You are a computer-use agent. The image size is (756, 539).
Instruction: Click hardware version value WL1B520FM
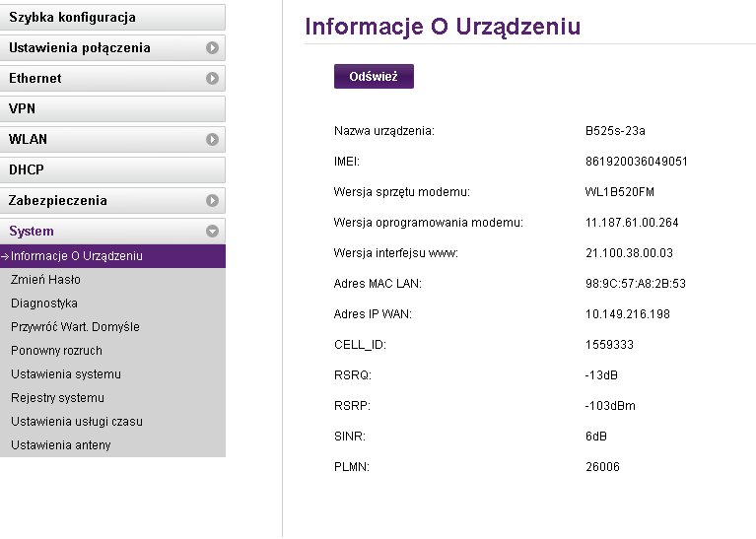620,192
